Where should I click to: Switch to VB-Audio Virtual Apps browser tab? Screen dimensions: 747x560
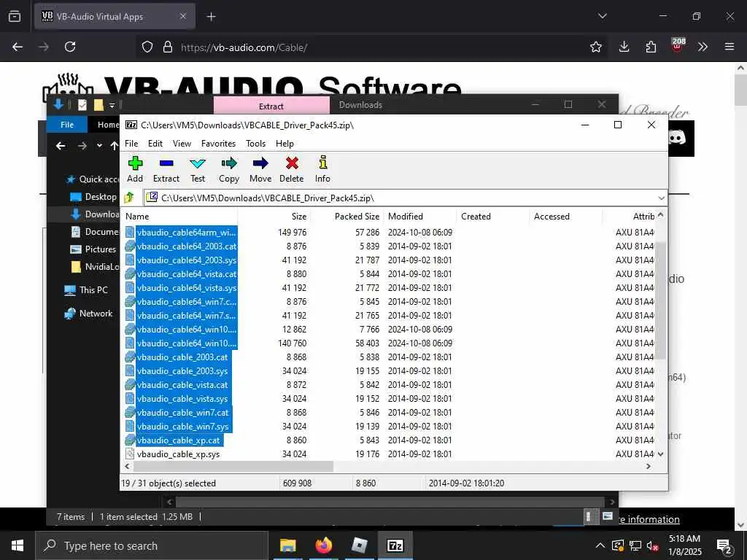[x=115, y=16]
